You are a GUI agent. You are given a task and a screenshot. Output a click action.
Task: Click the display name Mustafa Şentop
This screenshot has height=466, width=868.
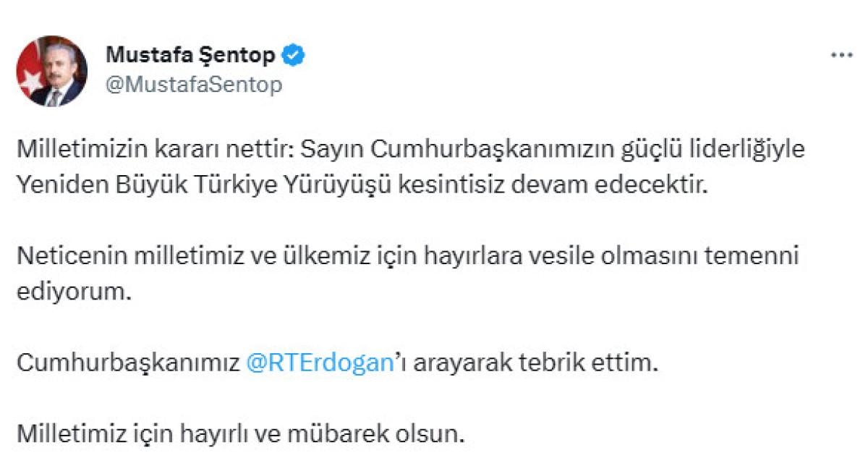[190, 54]
